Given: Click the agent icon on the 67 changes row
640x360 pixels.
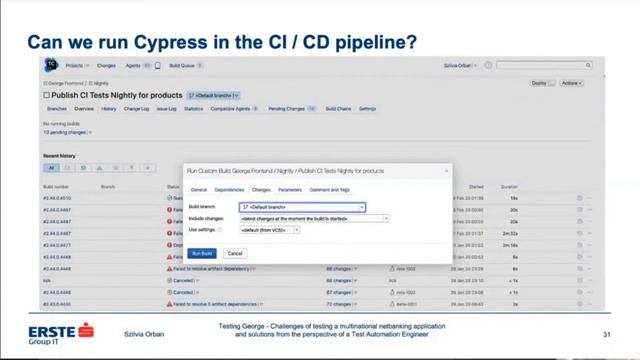Looking at the screenshot, I should pos(392,293).
